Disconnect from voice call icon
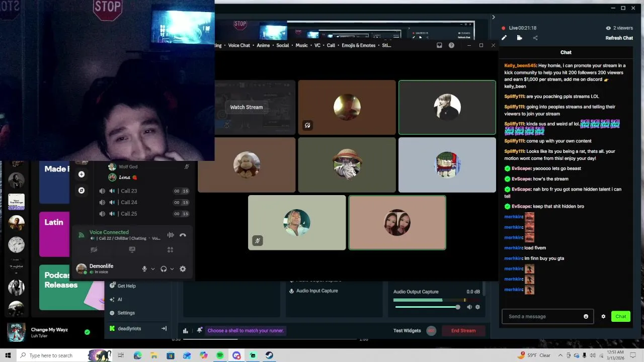This screenshot has width=644, height=362. 183,235
